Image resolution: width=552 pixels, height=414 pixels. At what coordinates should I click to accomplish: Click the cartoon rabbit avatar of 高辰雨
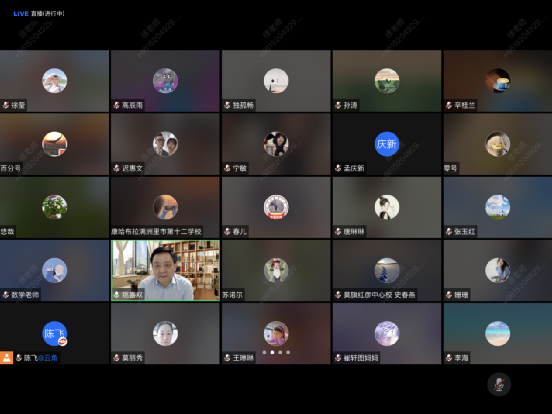tap(165, 81)
